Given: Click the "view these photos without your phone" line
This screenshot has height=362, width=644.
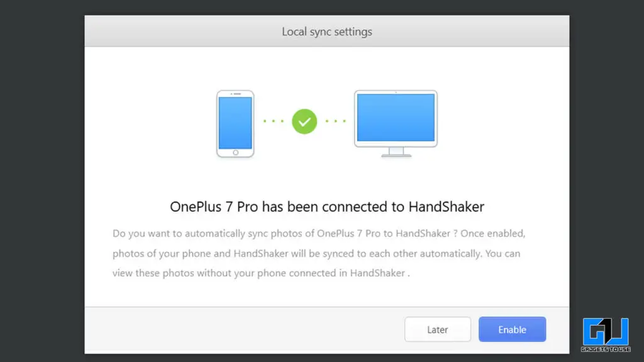Looking at the screenshot, I should tap(261, 273).
